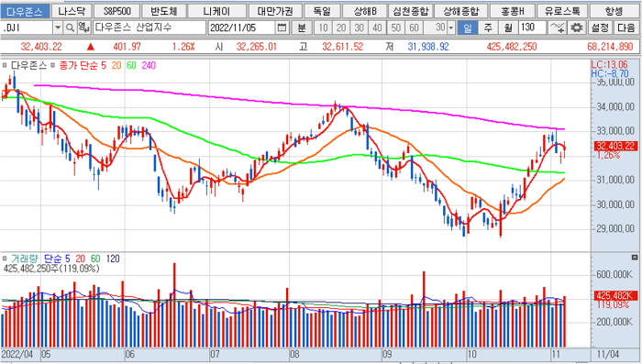Click the open price value 32,265.01
Screen dimensions: 642x364
(257, 47)
